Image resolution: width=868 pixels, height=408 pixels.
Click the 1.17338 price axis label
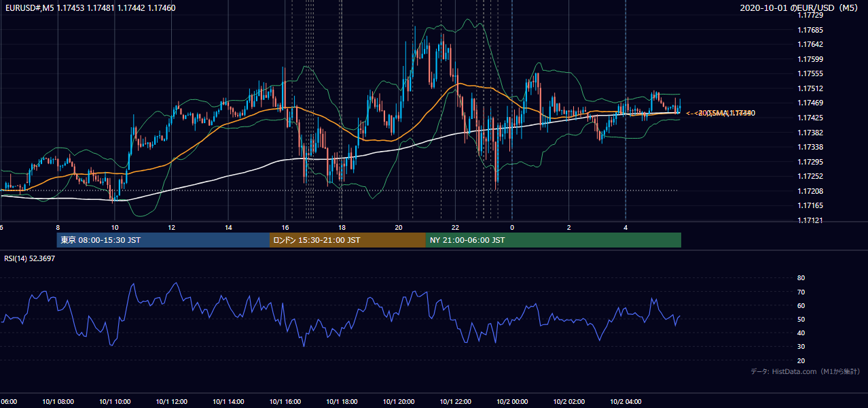point(811,147)
